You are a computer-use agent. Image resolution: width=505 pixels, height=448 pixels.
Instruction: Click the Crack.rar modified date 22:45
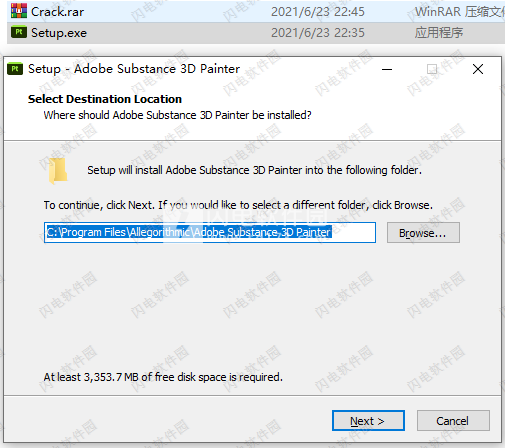tap(318, 12)
